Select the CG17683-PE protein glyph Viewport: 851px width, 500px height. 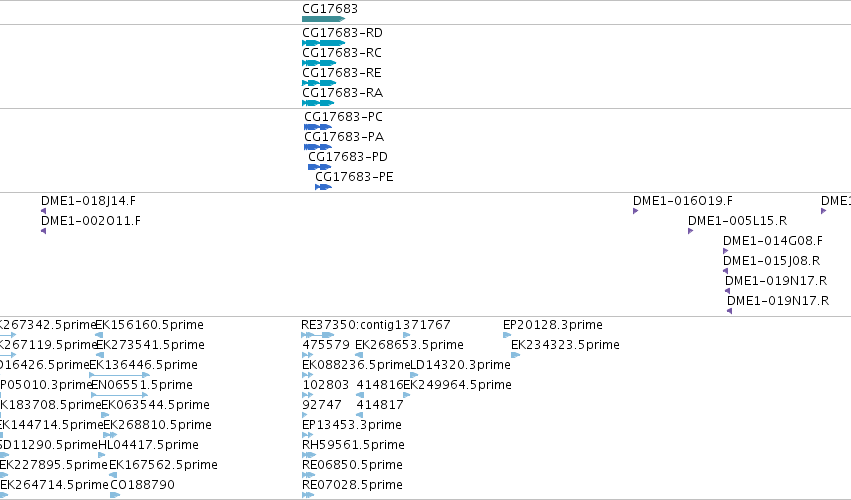pos(323,187)
